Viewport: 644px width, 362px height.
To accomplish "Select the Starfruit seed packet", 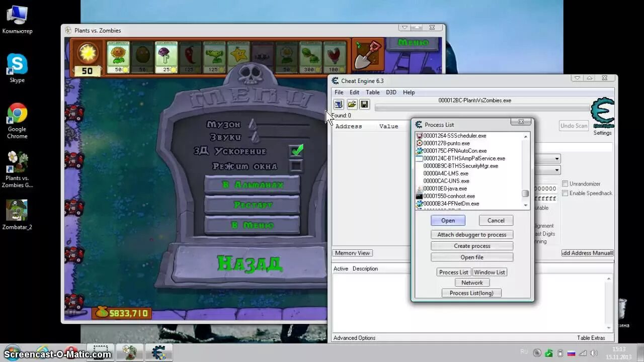I will [238, 57].
